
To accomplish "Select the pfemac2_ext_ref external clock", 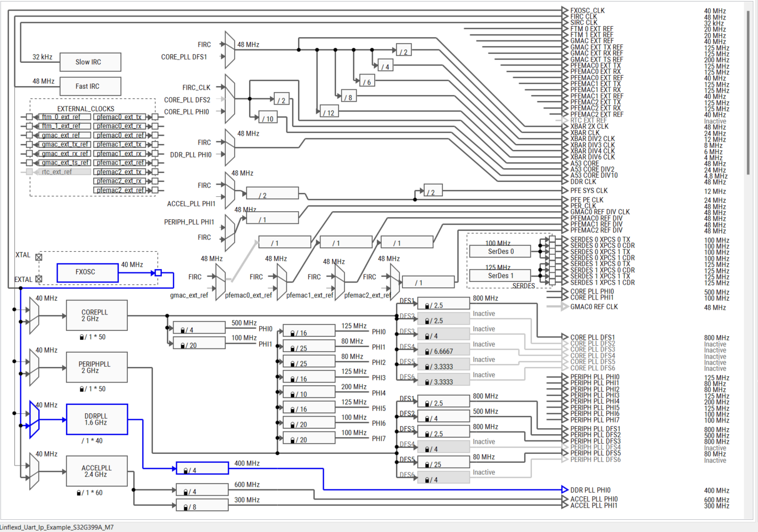I will (x=120, y=190).
